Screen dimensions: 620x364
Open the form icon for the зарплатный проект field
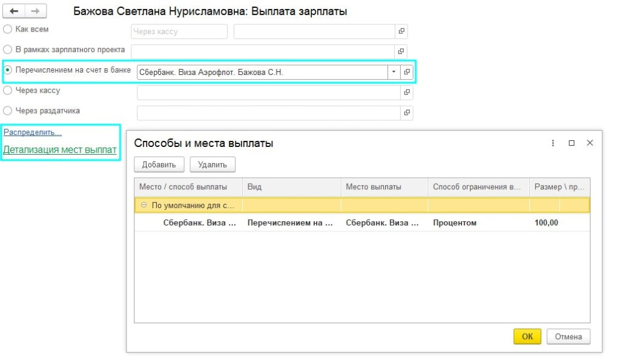click(401, 52)
